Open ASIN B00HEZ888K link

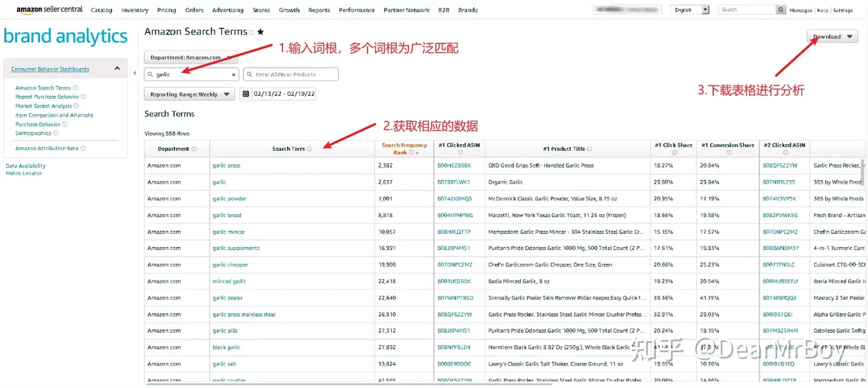pos(454,166)
